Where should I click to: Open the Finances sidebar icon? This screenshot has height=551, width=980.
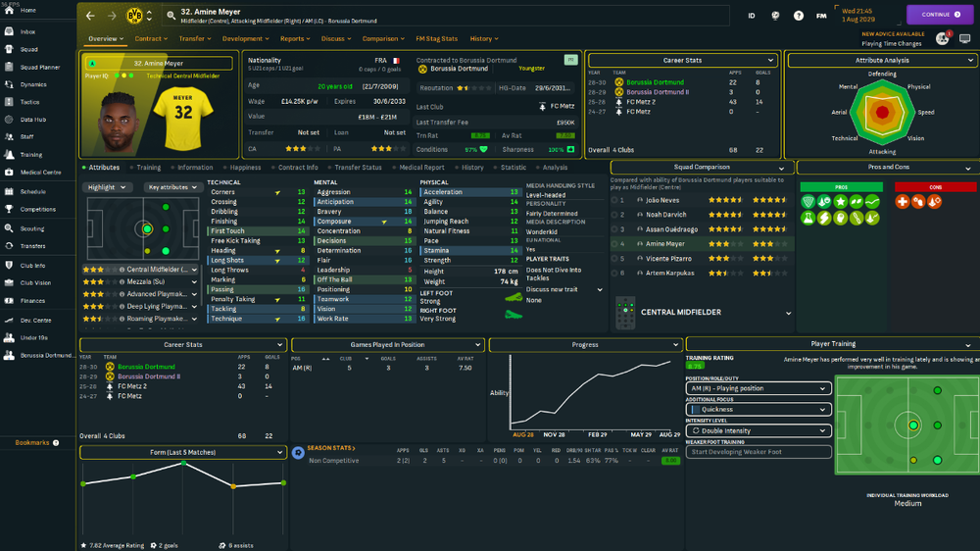(9, 300)
